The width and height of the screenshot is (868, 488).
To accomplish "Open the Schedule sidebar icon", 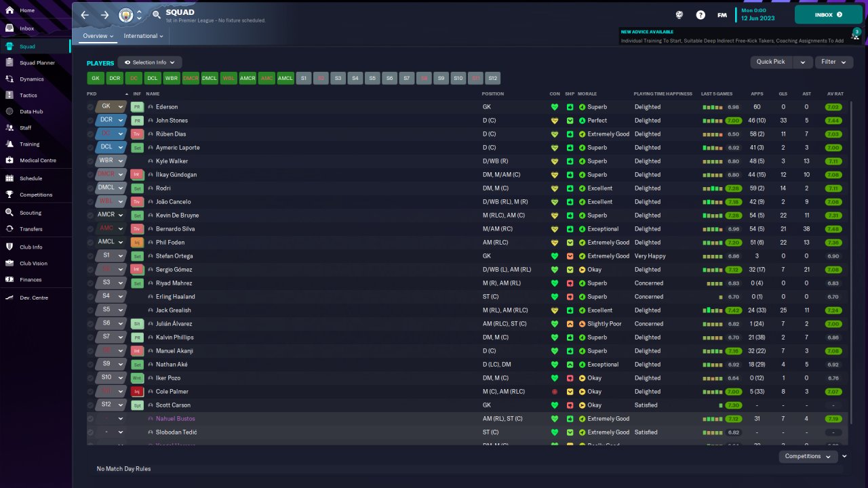I will coord(9,178).
